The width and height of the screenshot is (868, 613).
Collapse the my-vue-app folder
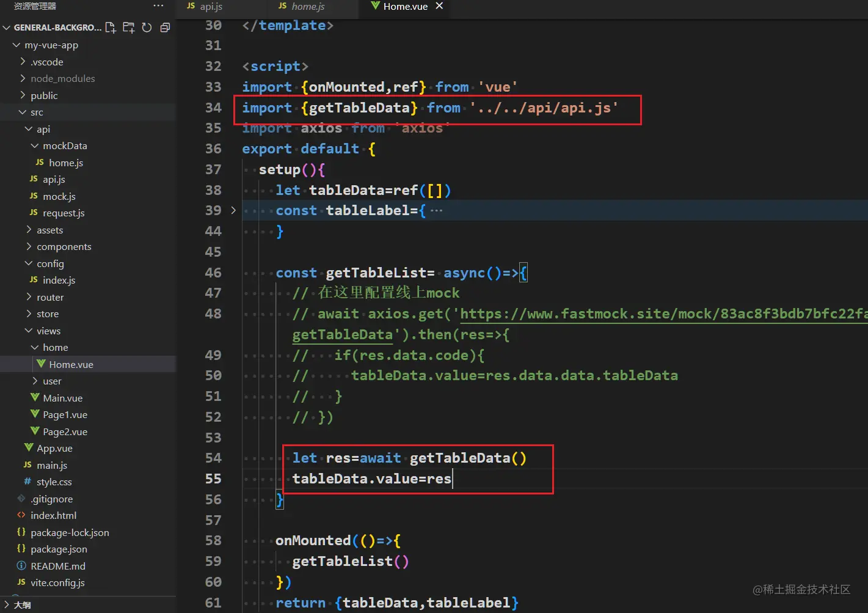coord(16,45)
